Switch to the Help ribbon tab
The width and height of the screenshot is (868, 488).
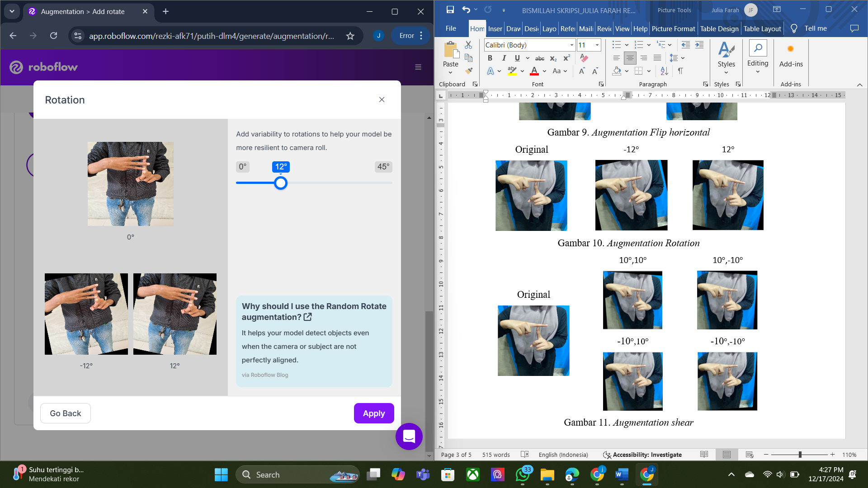(640, 28)
